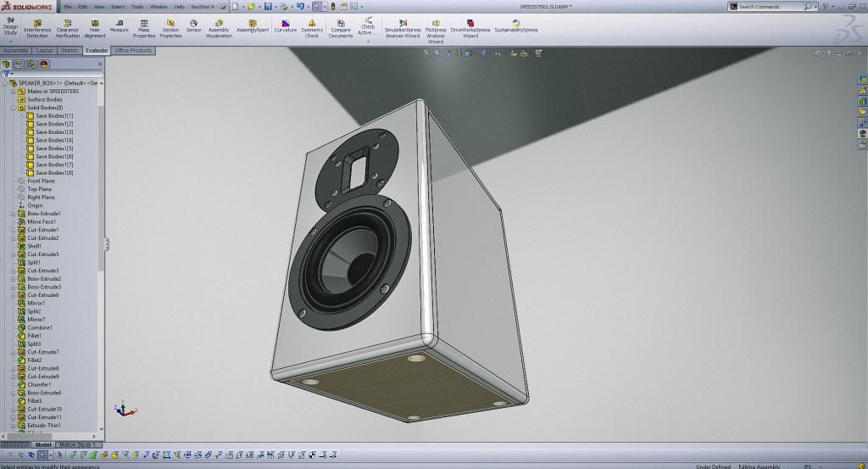Show Curvature display
868x469 pixels.
coord(286,26)
